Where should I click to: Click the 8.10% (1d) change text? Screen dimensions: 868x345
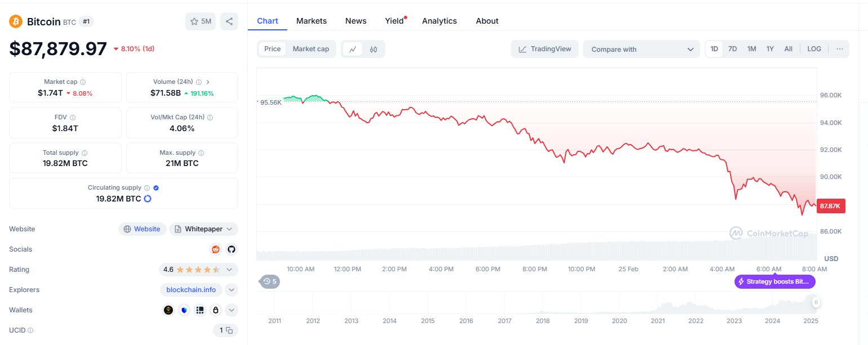pyautogui.click(x=137, y=49)
